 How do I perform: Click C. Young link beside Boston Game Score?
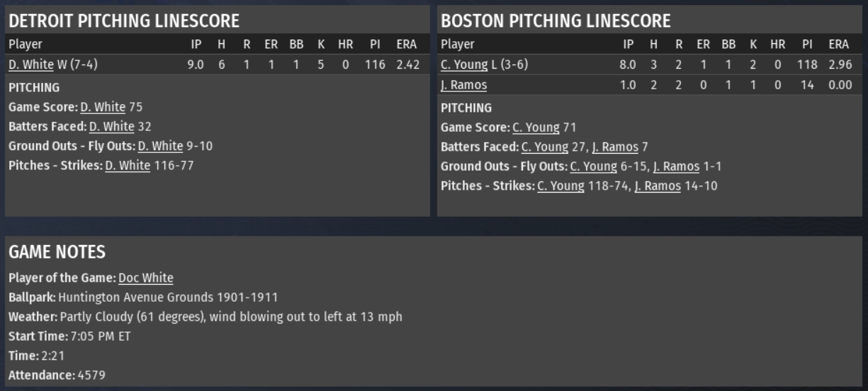click(x=536, y=127)
